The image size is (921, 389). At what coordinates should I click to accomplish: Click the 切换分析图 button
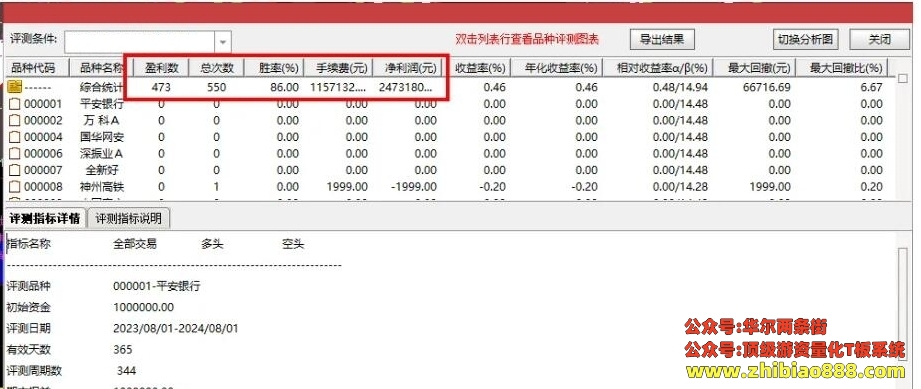pos(805,39)
